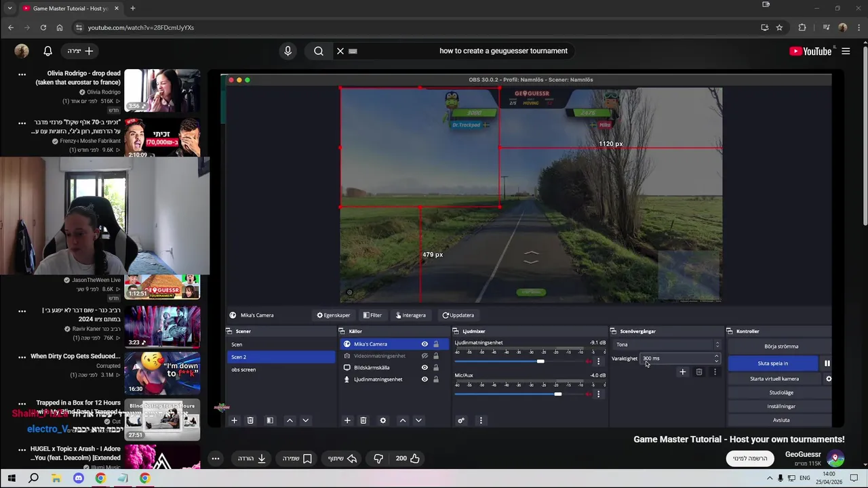Adjust the Ljudinmatningsenhet volume slider handle
The height and width of the screenshot is (488, 868).
click(540, 361)
